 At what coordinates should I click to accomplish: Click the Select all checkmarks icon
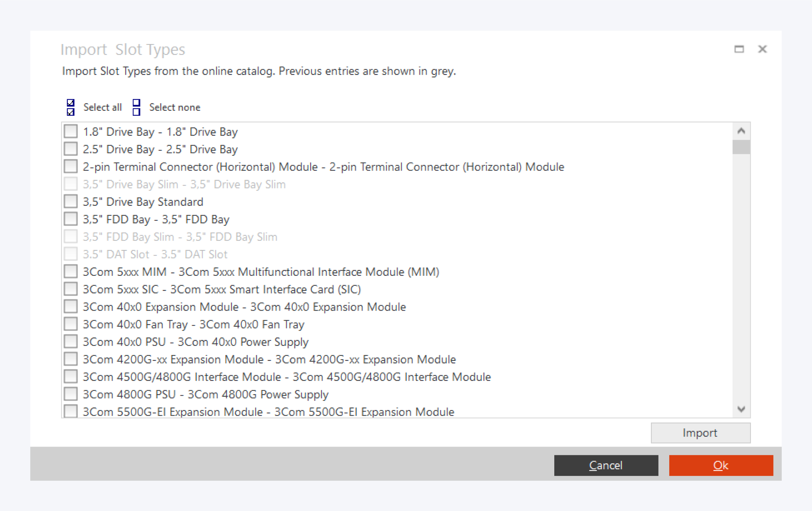click(71, 107)
